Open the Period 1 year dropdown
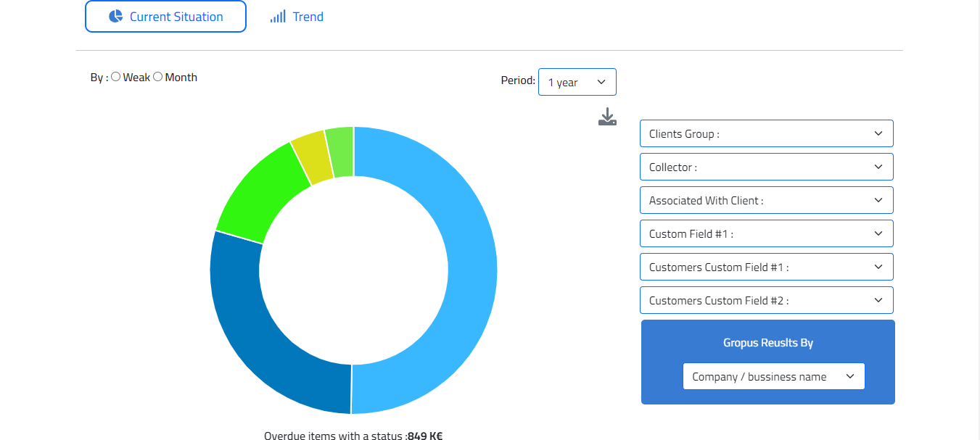 coord(577,82)
